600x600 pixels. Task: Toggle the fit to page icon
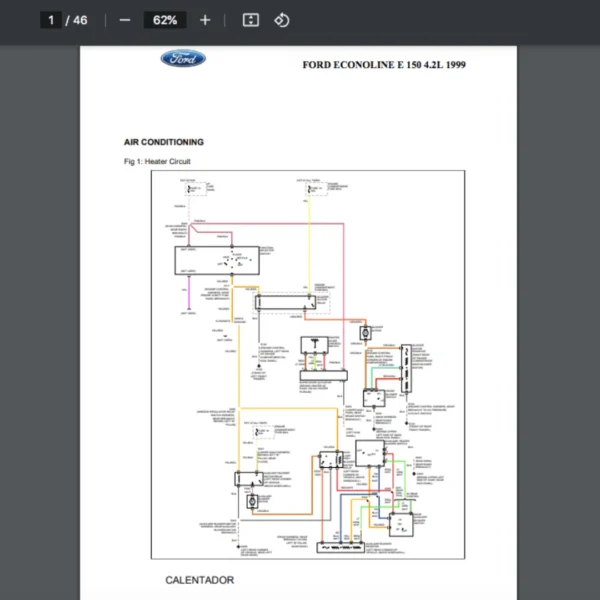(x=251, y=20)
